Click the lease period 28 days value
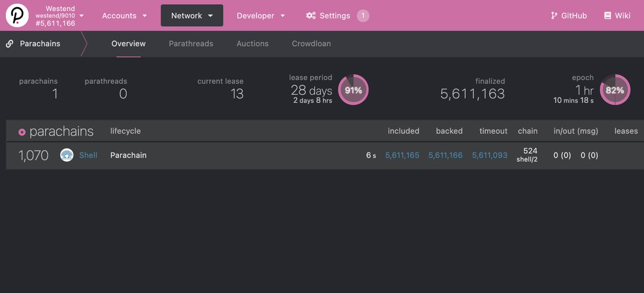This screenshot has width=644, height=293. 312,90
